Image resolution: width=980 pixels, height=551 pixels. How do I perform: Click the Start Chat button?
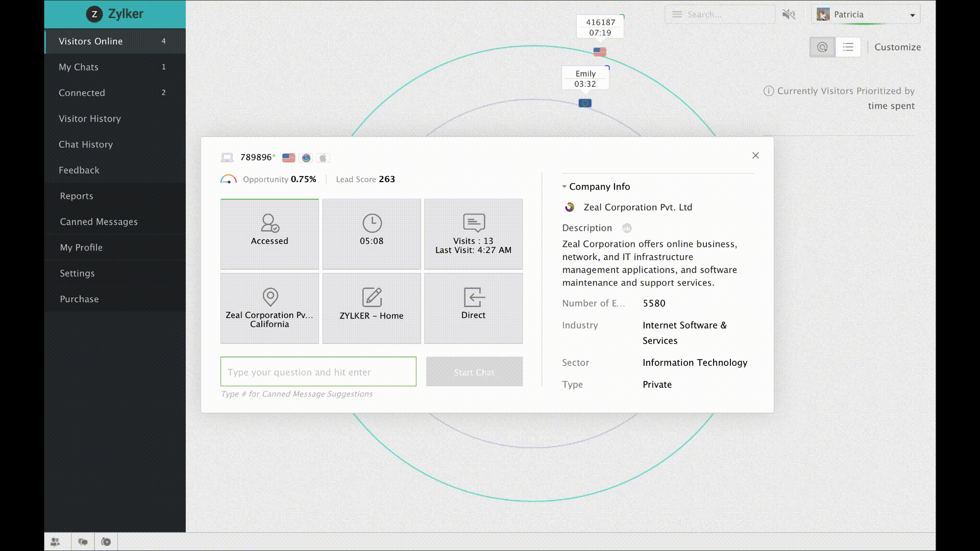click(x=474, y=372)
